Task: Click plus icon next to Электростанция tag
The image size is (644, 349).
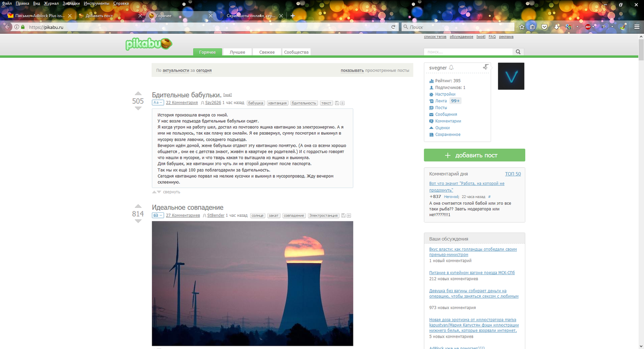Action: (x=349, y=216)
